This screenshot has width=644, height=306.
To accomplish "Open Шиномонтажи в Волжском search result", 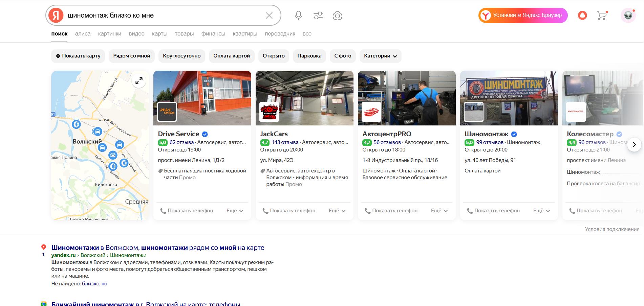I will (158, 248).
